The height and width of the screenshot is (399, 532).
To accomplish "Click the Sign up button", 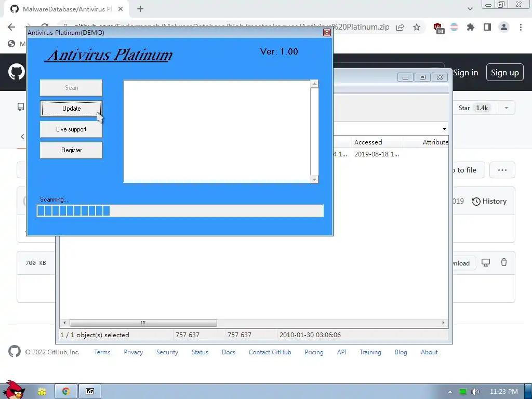I will coord(505,73).
